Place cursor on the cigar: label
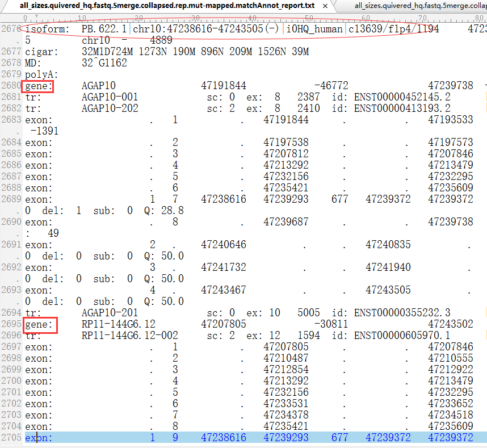Image resolution: width=487 pixels, height=448 pixels. (x=41, y=52)
